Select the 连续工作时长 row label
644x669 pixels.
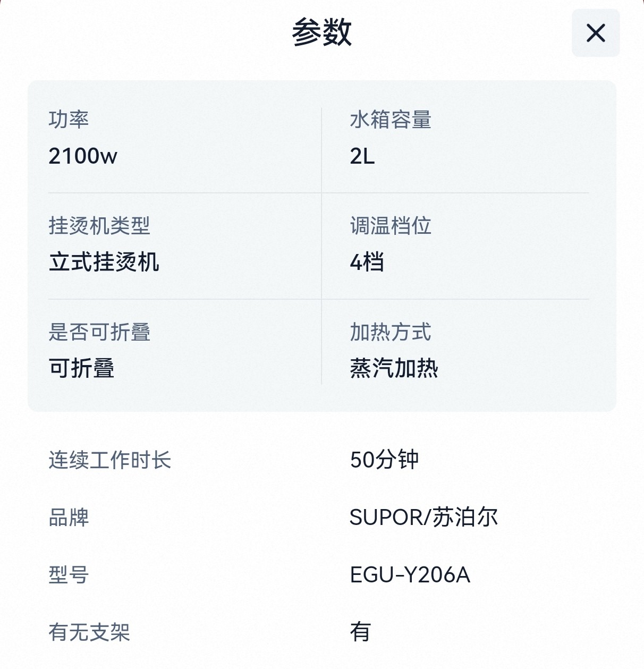click(110, 460)
